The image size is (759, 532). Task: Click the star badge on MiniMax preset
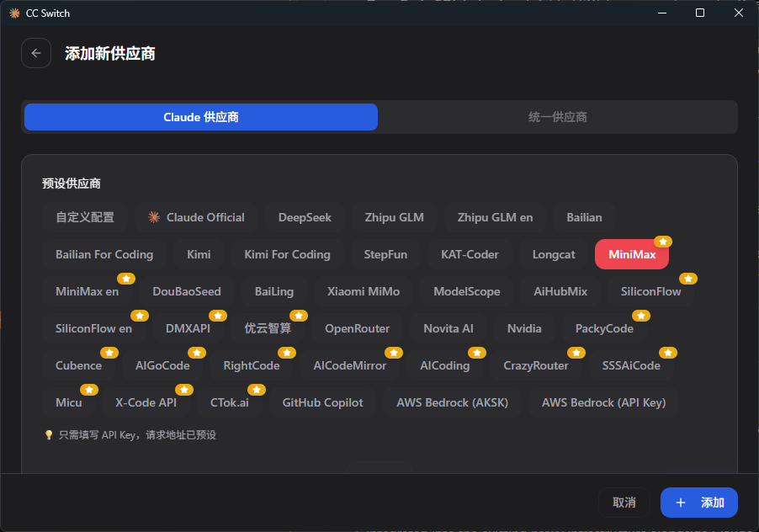tap(663, 242)
